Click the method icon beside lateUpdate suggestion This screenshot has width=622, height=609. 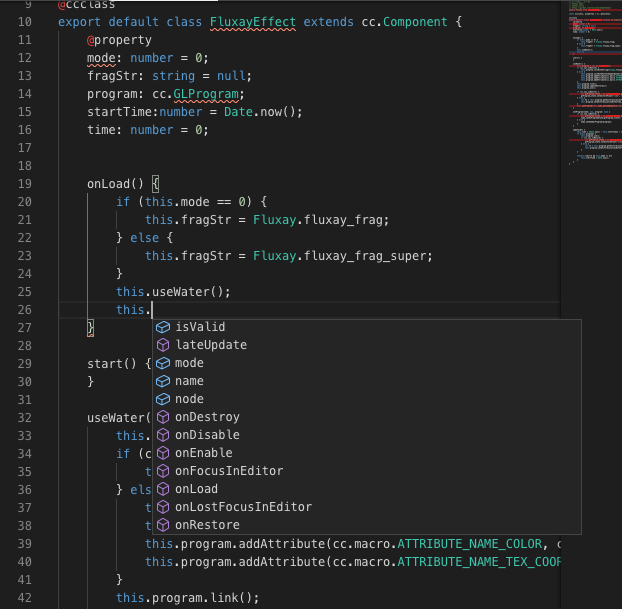tap(163, 345)
